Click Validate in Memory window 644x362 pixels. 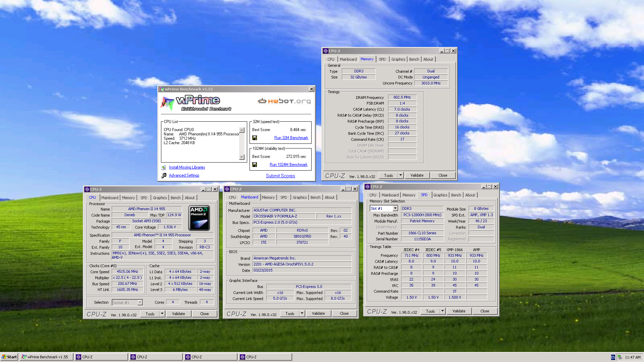pyautogui.click(x=417, y=175)
